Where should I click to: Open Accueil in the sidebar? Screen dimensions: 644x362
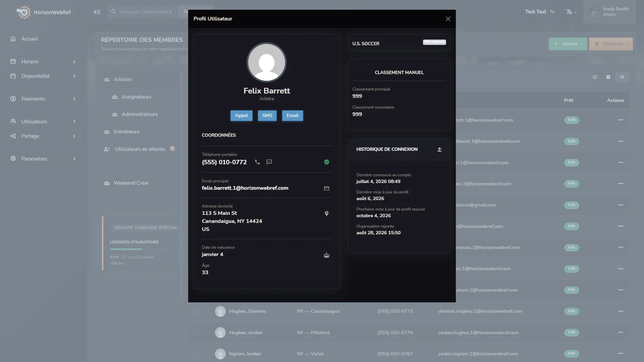pyautogui.click(x=30, y=39)
